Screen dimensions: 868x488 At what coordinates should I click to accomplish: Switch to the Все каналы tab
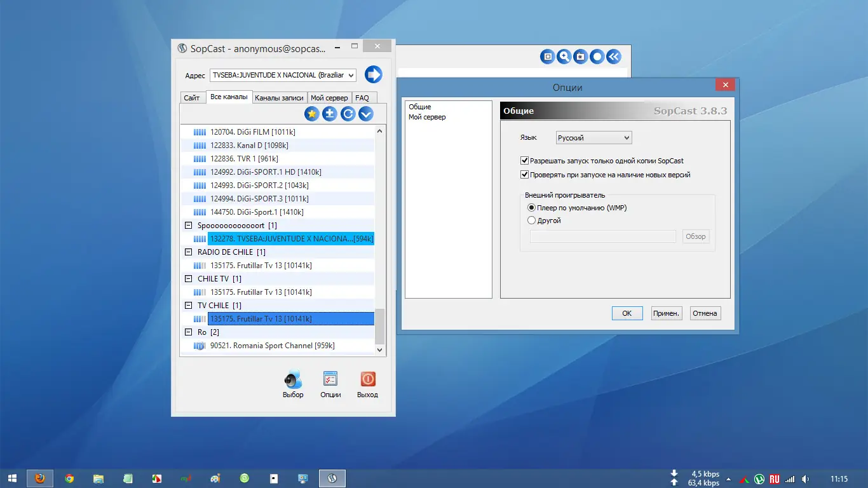pos(229,97)
